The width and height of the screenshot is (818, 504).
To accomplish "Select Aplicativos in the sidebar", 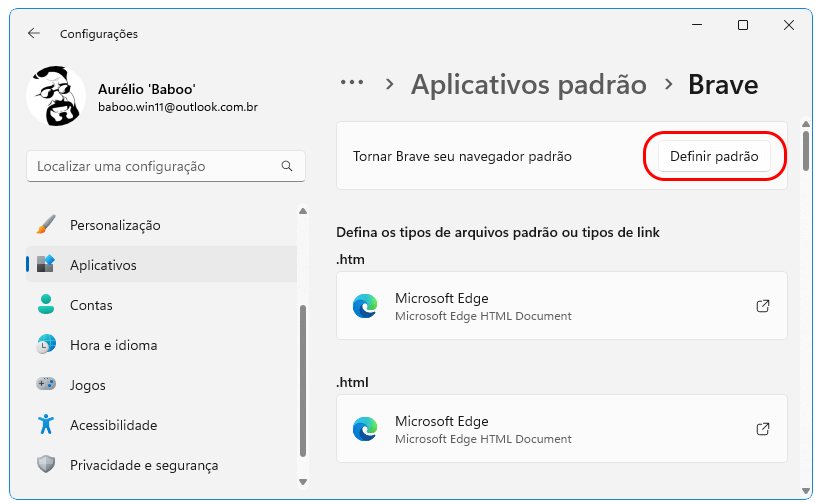I will (103, 265).
